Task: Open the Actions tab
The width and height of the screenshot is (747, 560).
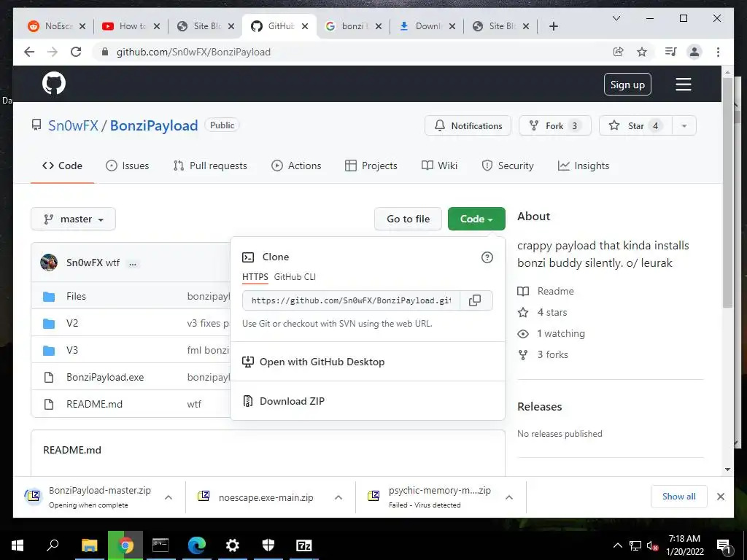Action: tap(296, 166)
